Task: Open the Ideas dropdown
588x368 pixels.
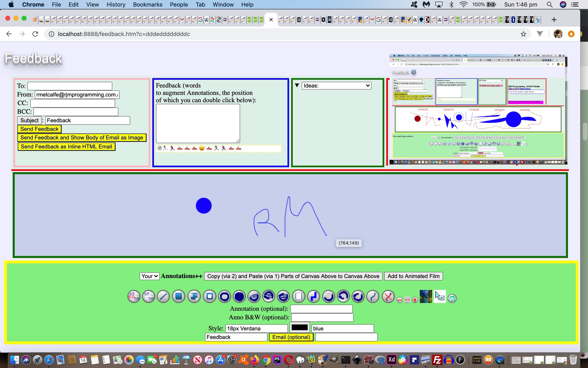Action: [336, 86]
